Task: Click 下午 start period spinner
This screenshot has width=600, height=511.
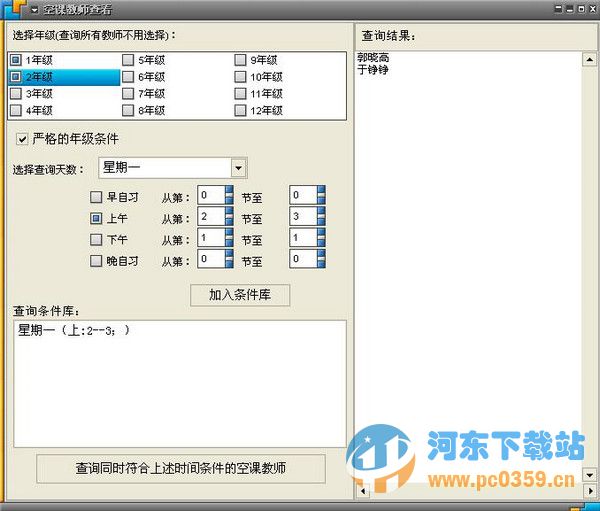Action: point(229,237)
